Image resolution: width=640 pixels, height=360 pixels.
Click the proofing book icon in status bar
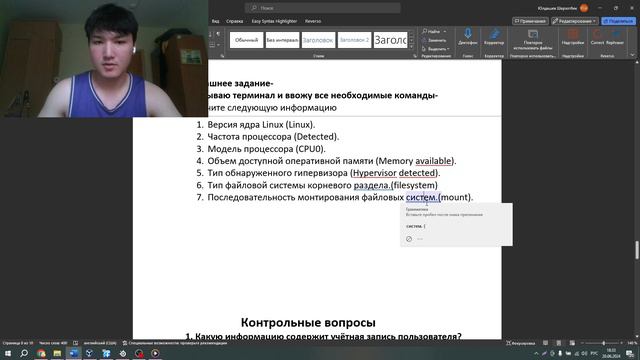[x=76, y=343]
